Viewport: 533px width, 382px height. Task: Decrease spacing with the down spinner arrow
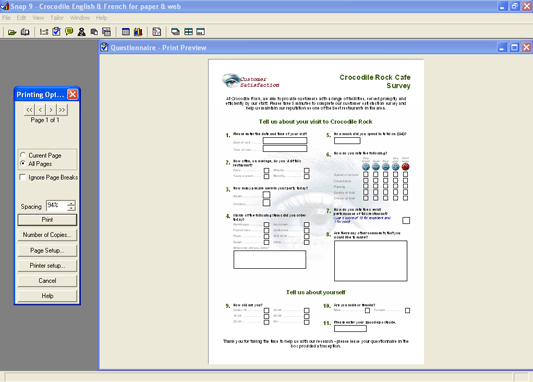71,208
